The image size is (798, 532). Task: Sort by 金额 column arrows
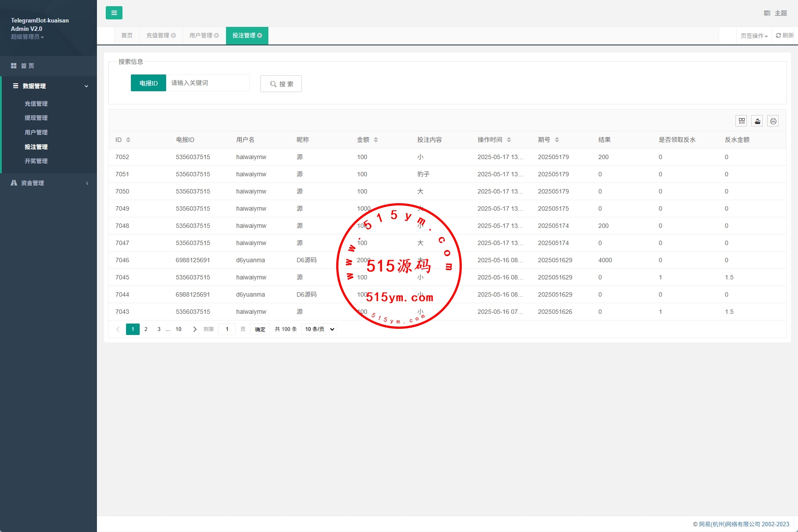tap(376, 140)
